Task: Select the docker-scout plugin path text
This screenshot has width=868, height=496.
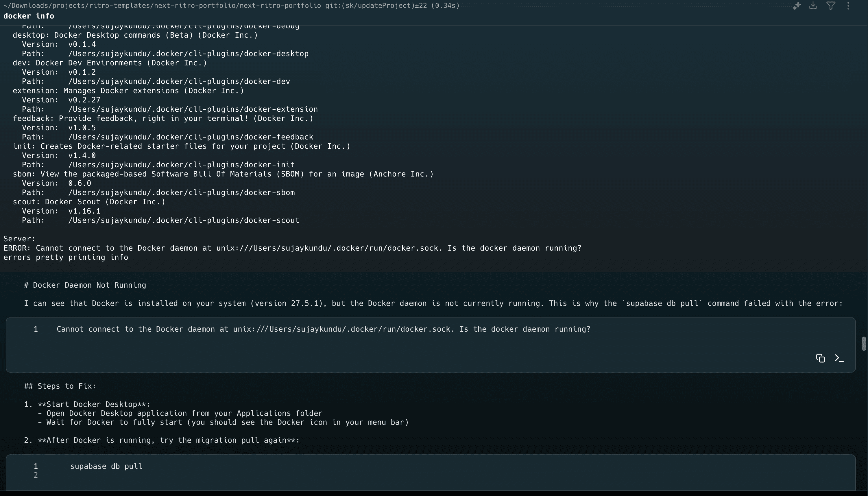Action: 184,220
